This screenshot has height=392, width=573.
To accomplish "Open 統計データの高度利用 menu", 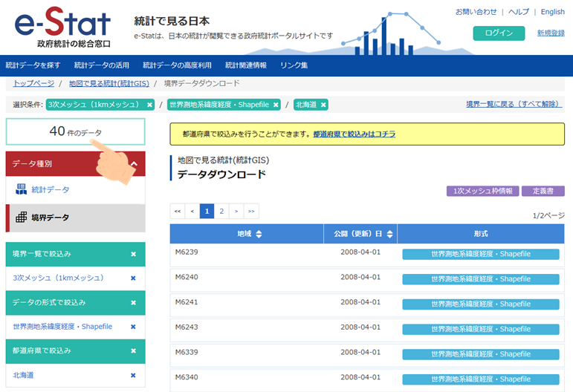I will tap(177, 65).
